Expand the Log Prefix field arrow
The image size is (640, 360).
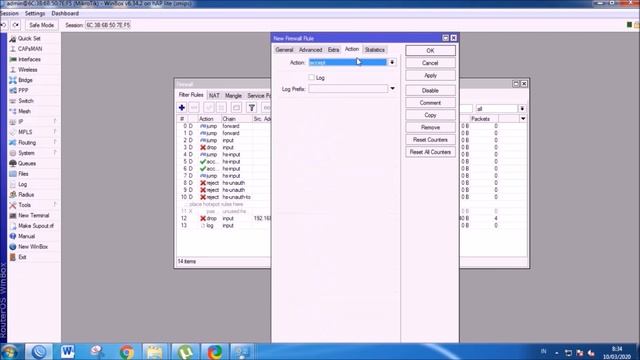click(x=392, y=89)
